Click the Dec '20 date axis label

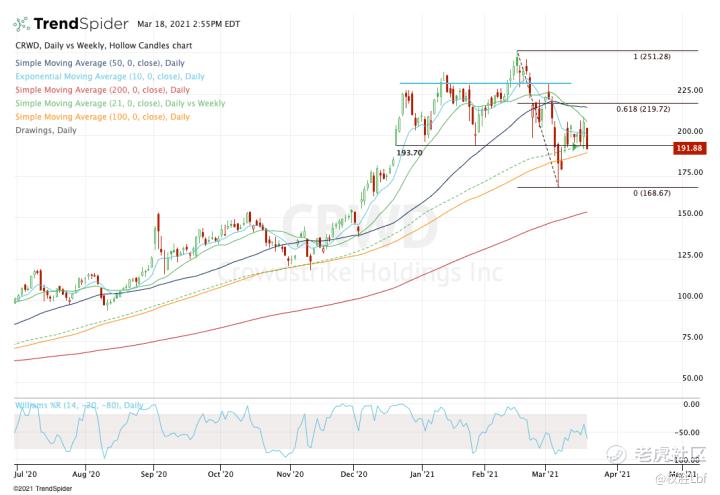354,474
